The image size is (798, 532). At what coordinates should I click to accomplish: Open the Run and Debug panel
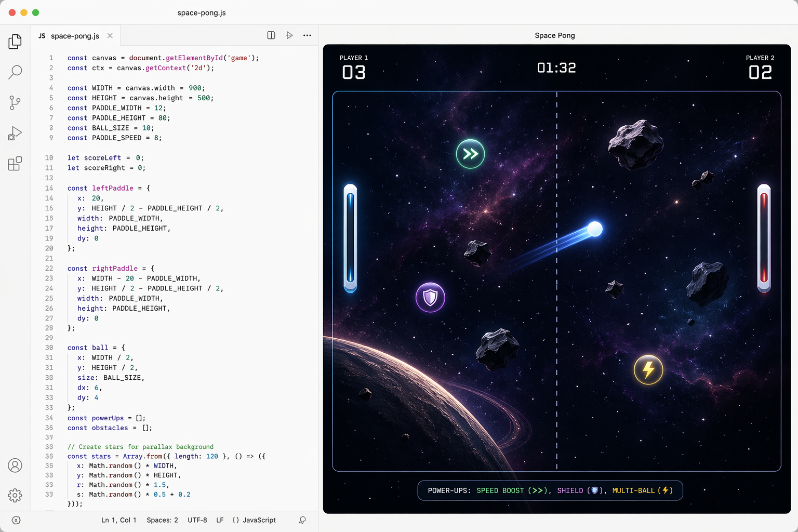coord(15,132)
